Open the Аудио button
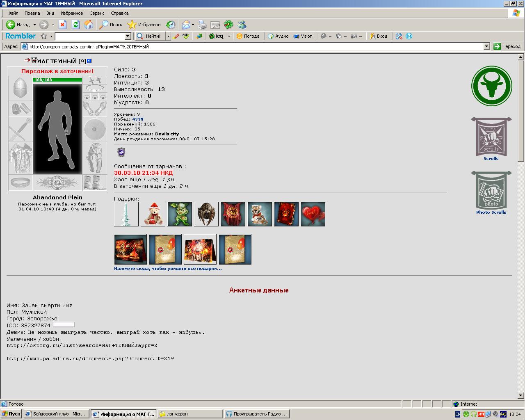525x420 pixels. point(278,36)
